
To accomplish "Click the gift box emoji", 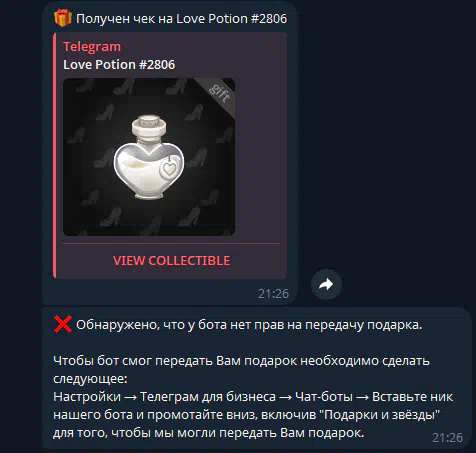I will tap(63, 18).
